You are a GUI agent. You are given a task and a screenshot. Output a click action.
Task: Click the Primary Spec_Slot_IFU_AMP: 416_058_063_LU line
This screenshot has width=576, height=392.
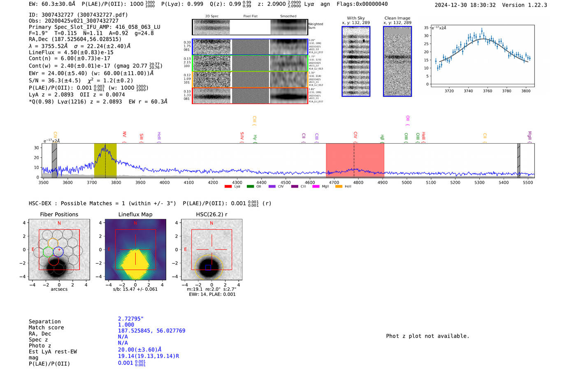(95, 27)
